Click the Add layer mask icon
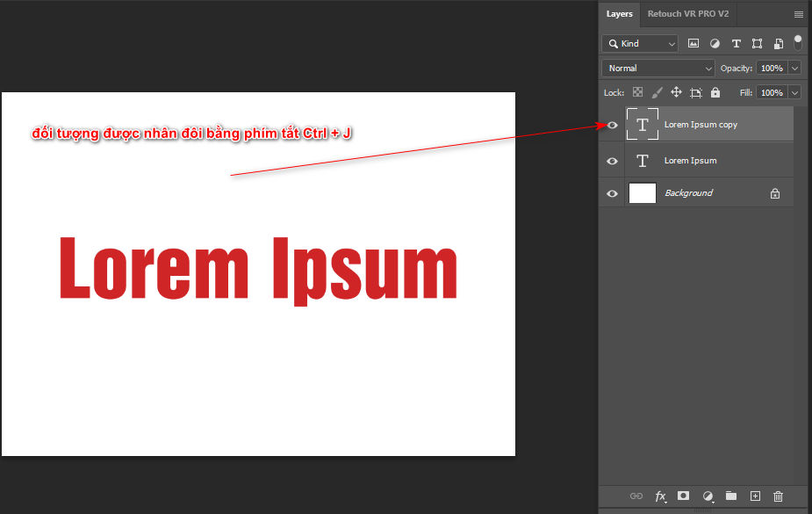 pos(684,496)
